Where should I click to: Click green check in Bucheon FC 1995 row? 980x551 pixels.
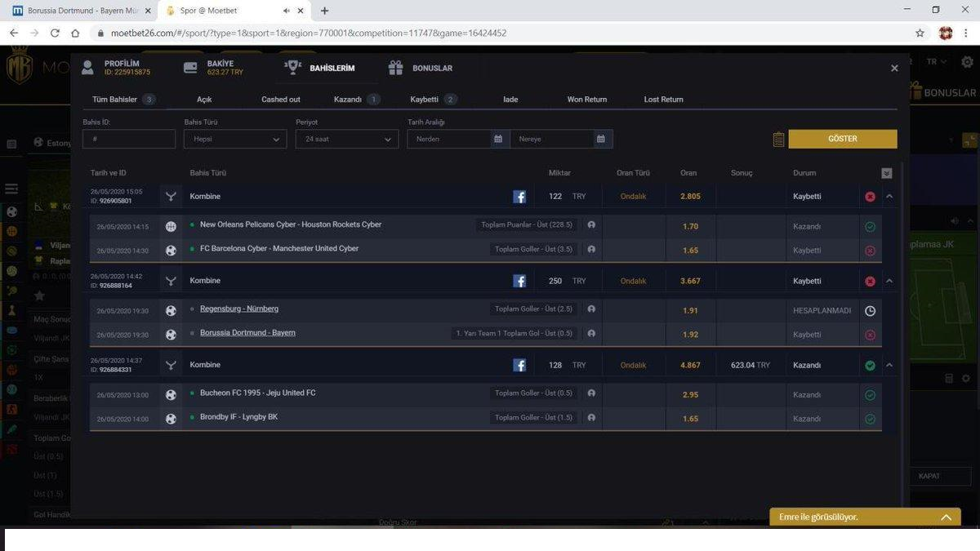[870, 395]
